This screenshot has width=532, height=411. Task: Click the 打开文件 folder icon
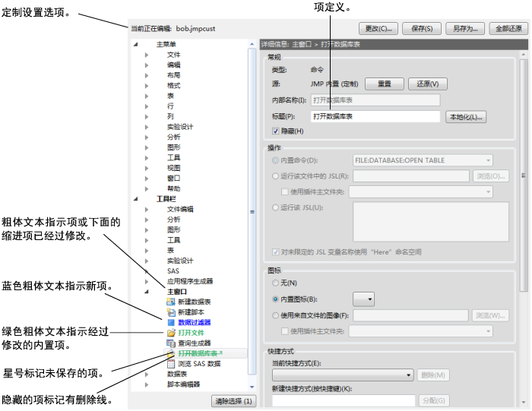tap(171, 333)
